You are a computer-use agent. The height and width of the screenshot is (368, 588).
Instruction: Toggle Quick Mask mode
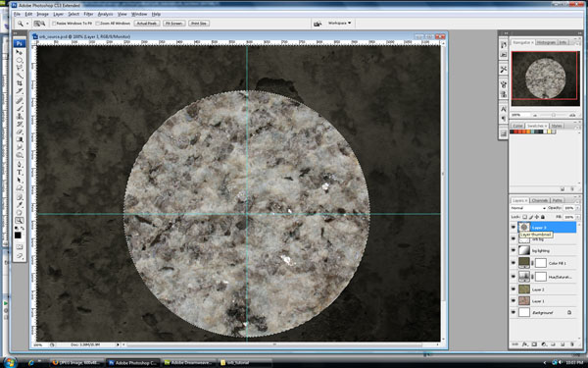click(x=20, y=247)
